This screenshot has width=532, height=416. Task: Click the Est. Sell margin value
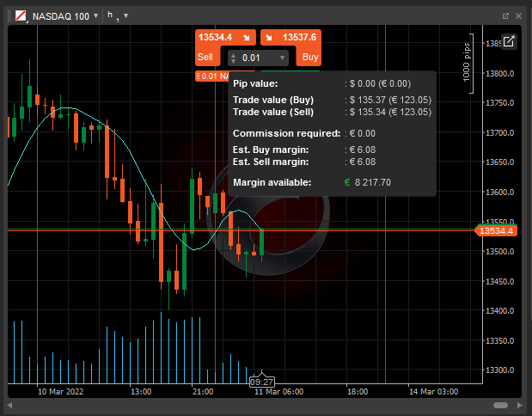click(363, 162)
